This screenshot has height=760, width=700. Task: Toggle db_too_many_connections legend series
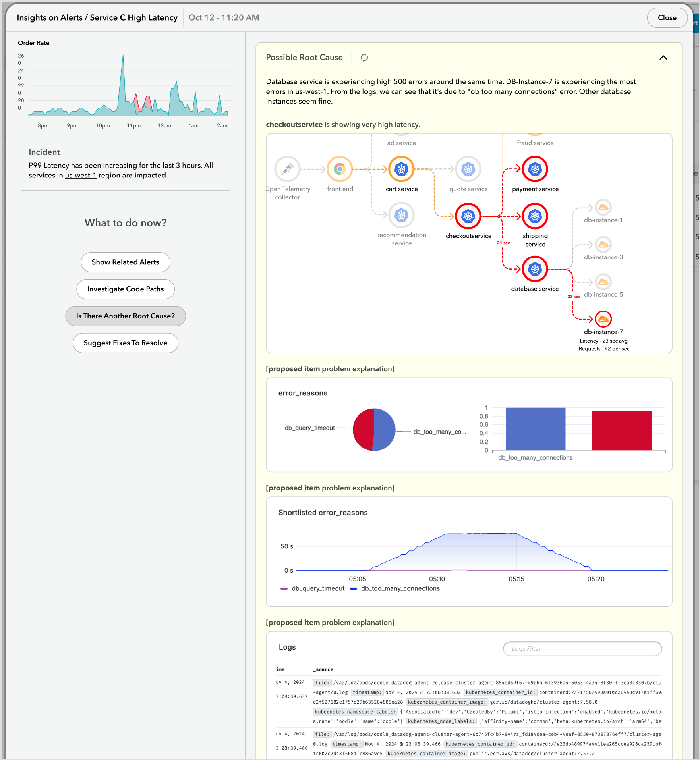point(395,588)
